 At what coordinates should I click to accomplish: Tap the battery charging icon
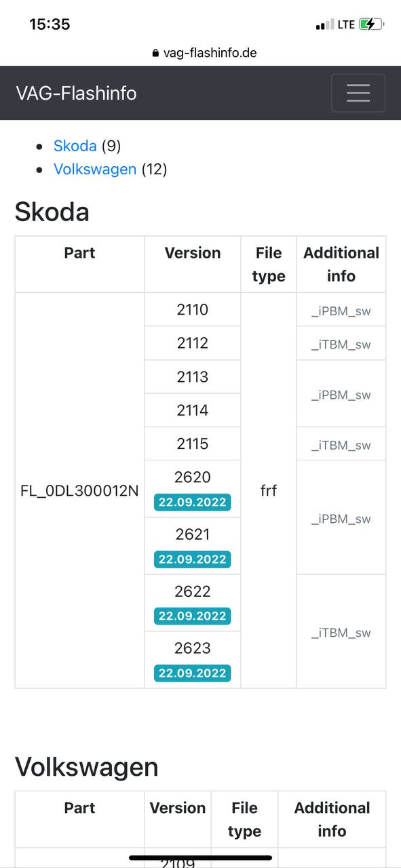pos(371,24)
